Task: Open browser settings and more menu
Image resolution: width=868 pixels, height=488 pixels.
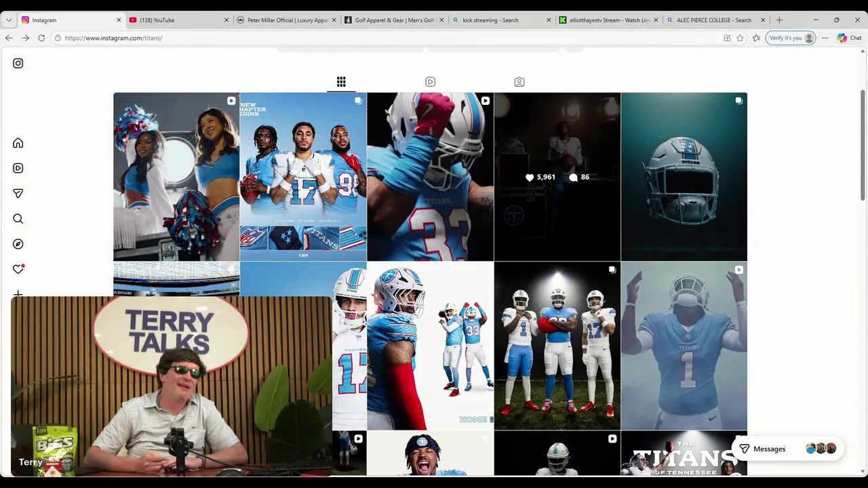Action: (825, 38)
